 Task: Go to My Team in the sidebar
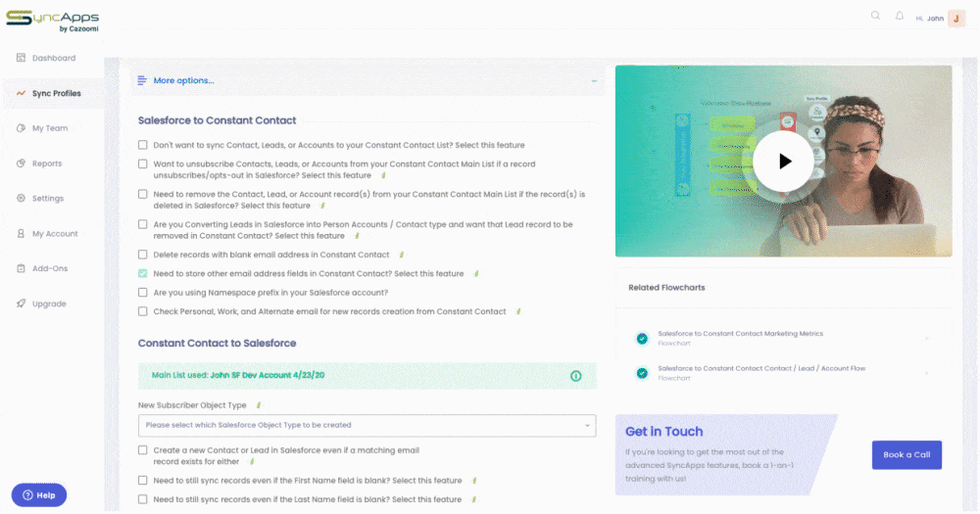50,128
